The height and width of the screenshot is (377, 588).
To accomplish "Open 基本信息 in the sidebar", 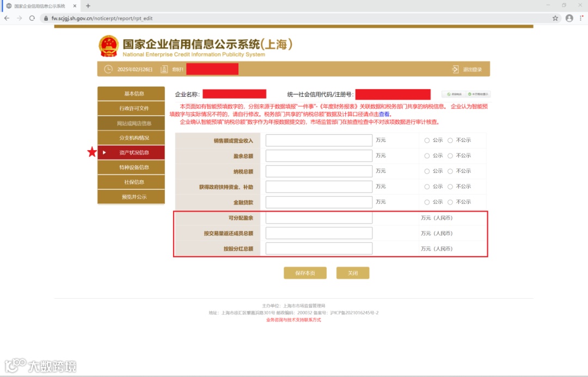I will (131, 94).
